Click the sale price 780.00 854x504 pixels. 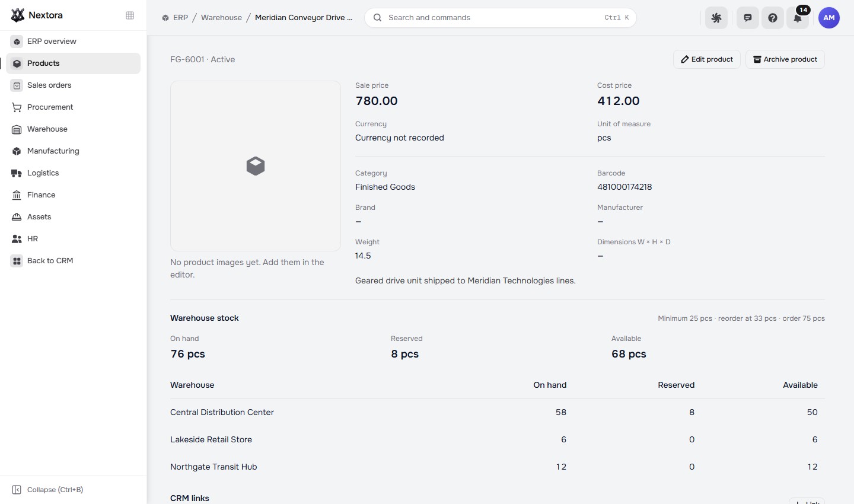tap(377, 101)
